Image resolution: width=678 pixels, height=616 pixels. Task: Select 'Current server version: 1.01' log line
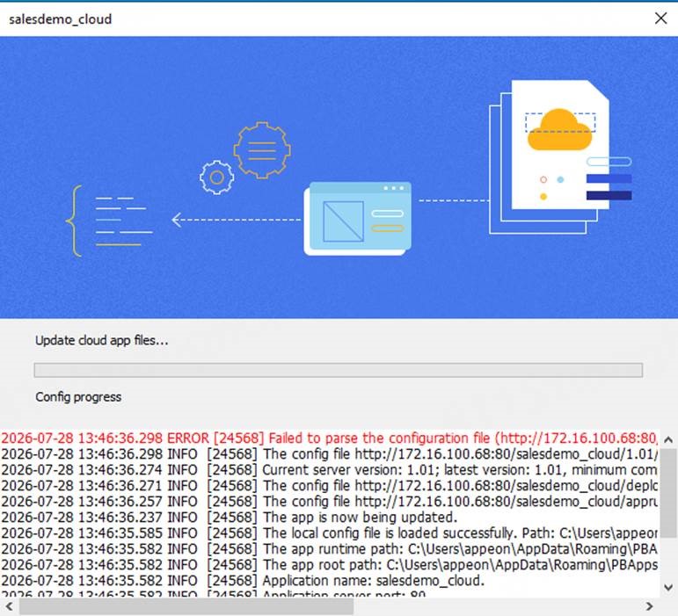pos(330,470)
